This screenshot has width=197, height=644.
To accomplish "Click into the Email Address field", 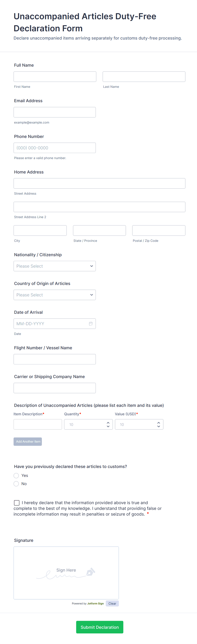I will pyautogui.click(x=55, y=112).
